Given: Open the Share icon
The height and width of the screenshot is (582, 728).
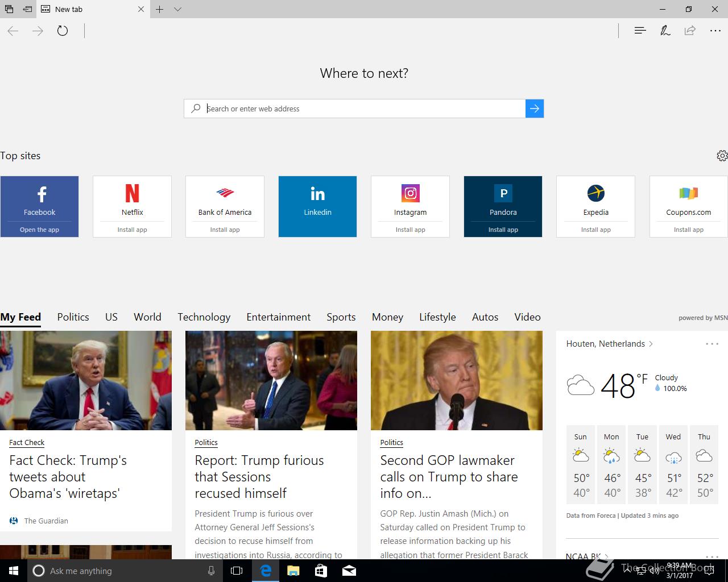Looking at the screenshot, I should pos(690,31).
